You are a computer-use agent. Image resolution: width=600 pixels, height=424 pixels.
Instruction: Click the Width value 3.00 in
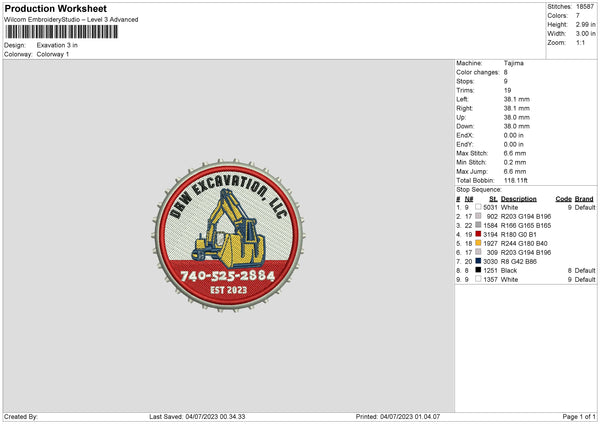585,34
